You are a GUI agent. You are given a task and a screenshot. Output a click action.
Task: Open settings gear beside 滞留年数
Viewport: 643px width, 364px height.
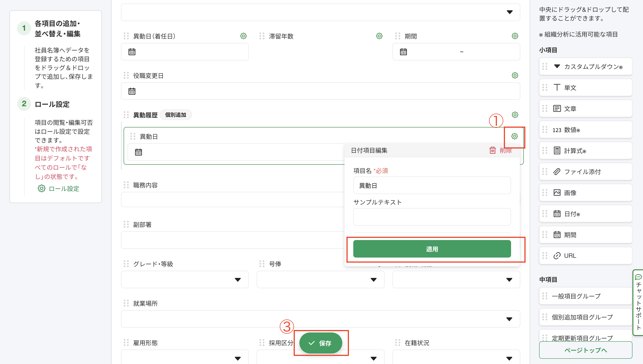[379, 36]
